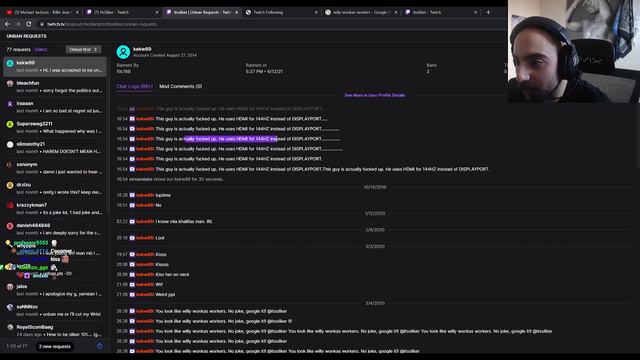Open the RoyalScumBaag unban request
This screenshot has height=360, width=640.
click(x=55, y=331)
